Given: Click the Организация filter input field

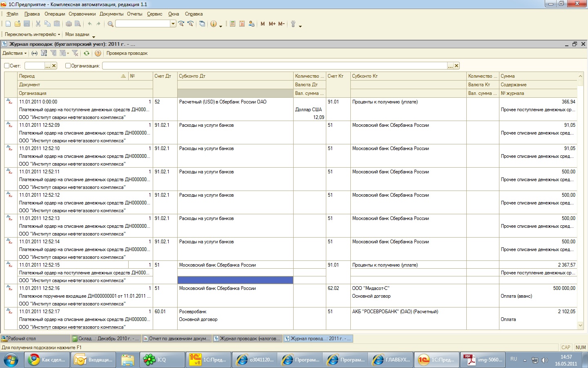Looking at the screenshot, I should tap(274, 66).
